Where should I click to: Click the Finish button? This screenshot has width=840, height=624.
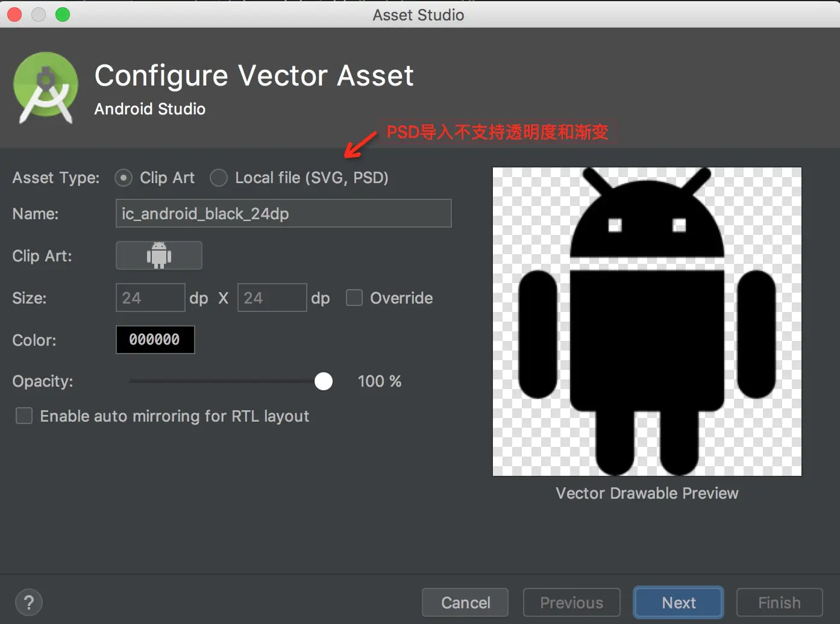point(779,602)
